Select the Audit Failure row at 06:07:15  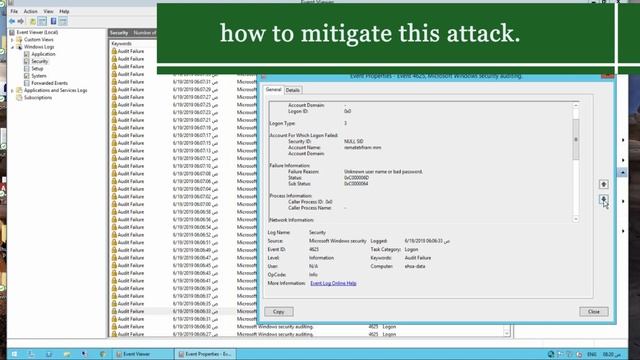pos(183,143)
